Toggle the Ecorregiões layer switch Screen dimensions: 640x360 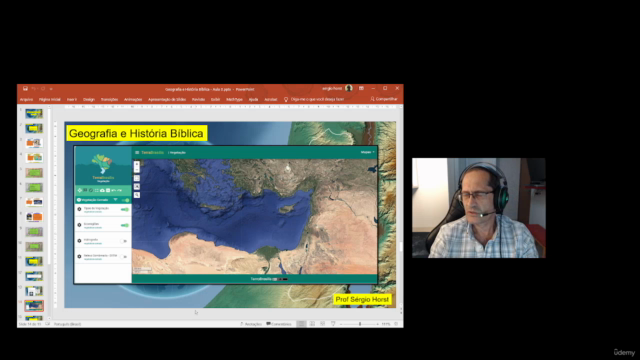pos(124,225)
